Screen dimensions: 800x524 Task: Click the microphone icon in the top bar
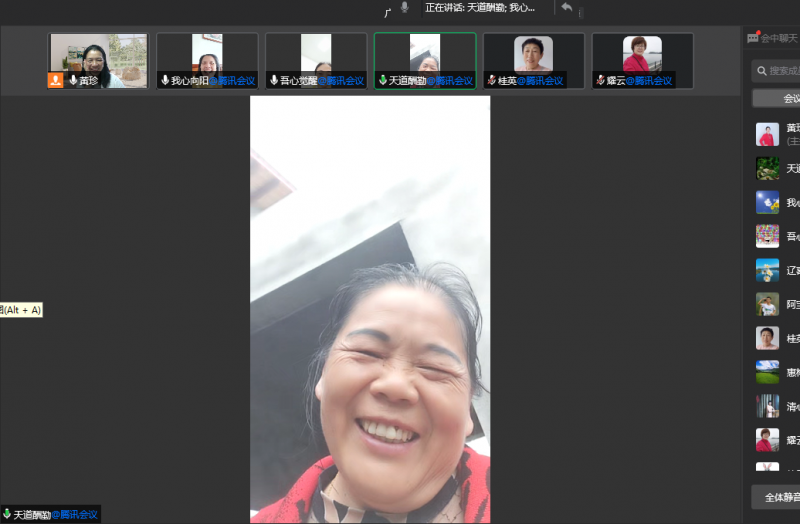point(405,8)
